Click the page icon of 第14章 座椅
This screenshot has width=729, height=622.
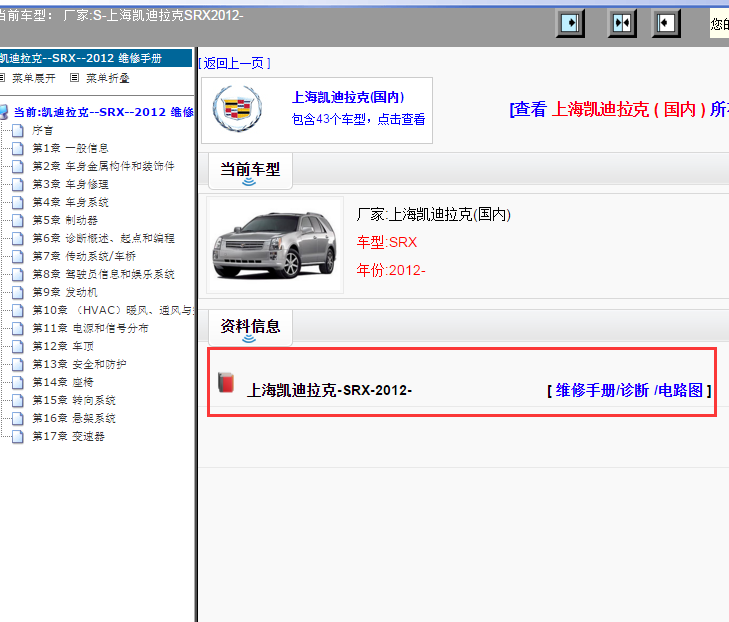[18, 382]
